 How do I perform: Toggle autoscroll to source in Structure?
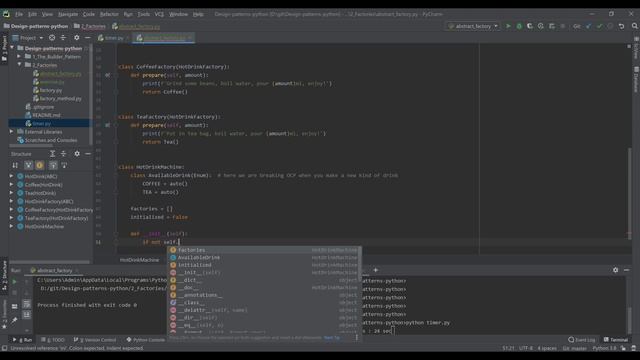pos(53,165)
